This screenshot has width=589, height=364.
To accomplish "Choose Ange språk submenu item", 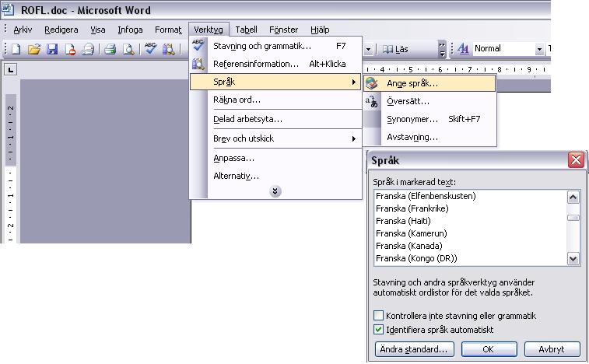I will point(429,83).
